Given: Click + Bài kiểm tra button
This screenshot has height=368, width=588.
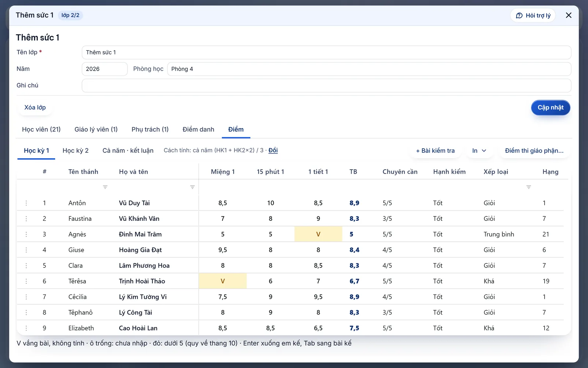Looking at the screenshot, I should point(435,151).
